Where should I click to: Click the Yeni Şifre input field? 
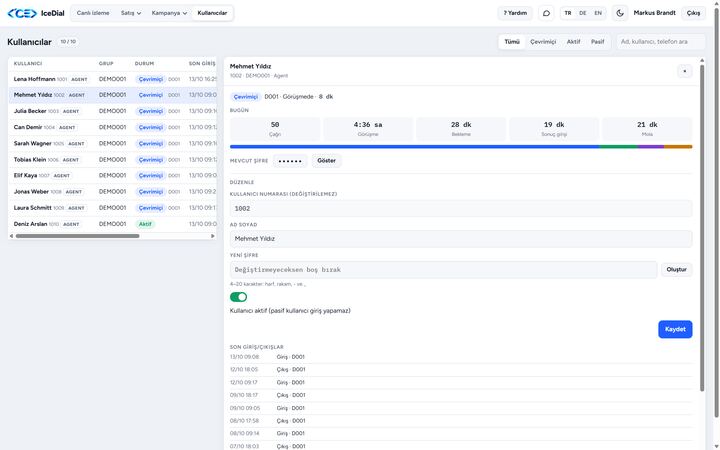click(x=444, y=270)
